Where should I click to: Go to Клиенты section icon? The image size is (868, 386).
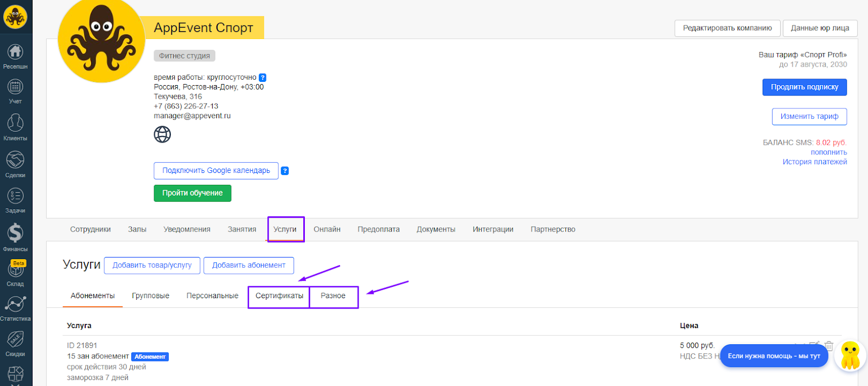pos(15,124)
